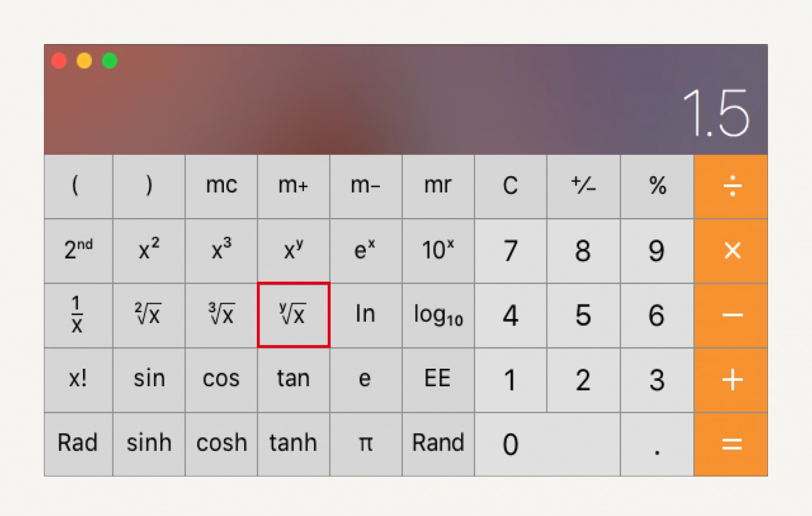The height and width of the screenshot is (516, 812).
Task: Click the factorial x! key
Action: pos(78,380)
